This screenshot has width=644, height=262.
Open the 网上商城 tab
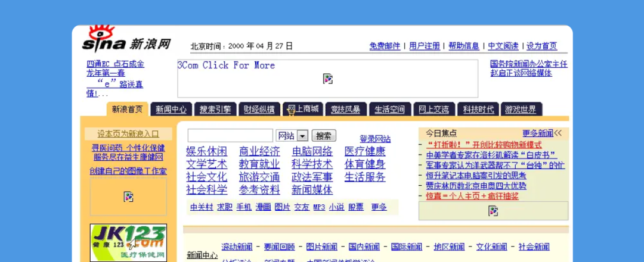[x=303, y=110]
